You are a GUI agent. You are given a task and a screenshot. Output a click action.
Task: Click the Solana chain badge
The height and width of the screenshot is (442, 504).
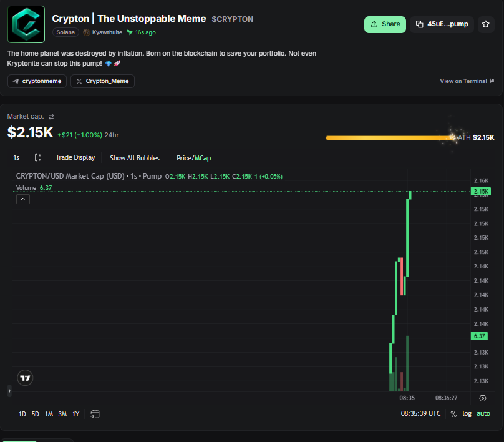[65, 32]
